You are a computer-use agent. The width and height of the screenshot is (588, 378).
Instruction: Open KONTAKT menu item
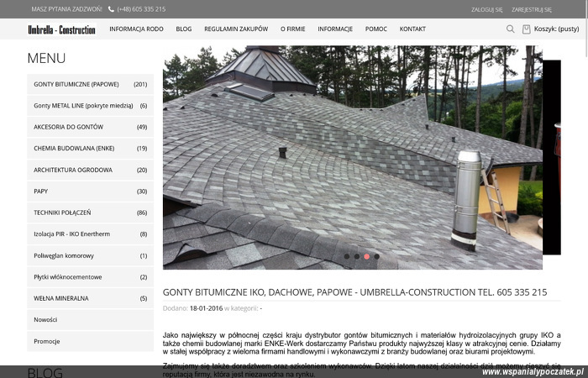click(x=412, y=29)
